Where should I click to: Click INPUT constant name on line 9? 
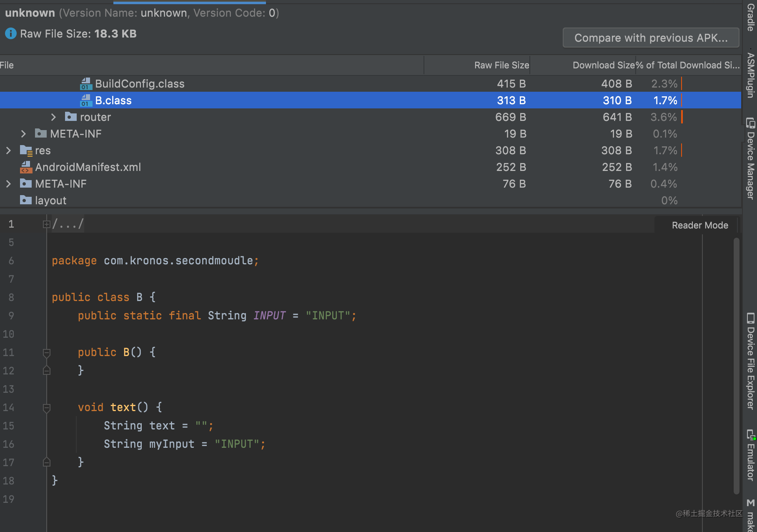[270, 316]
